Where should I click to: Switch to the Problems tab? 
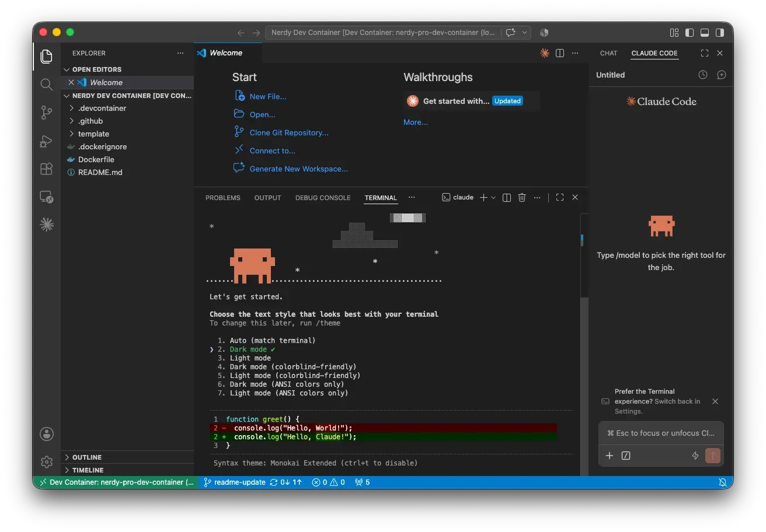coord(222,198)
